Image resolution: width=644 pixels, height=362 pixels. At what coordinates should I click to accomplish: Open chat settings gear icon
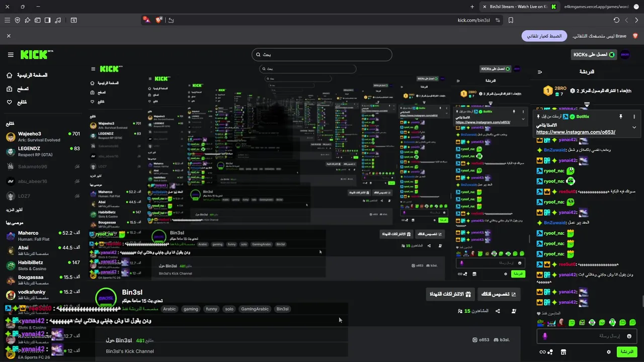point(608,352)
